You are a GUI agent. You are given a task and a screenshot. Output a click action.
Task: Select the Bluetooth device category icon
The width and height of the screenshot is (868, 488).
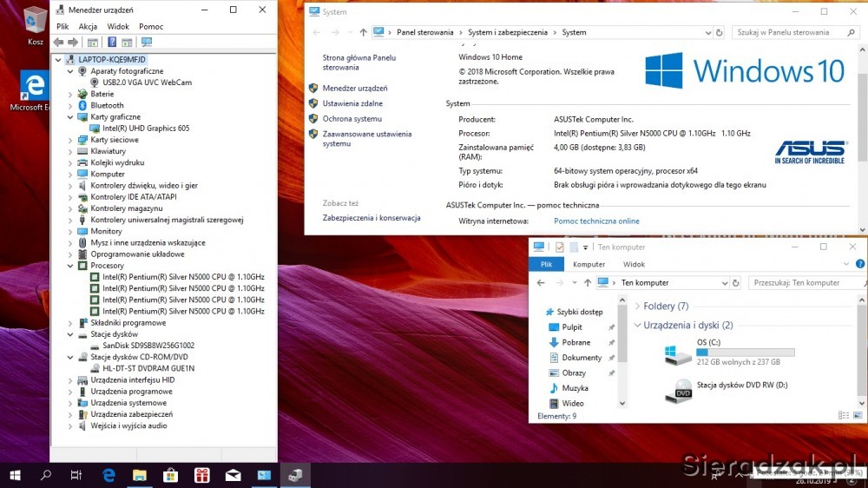pyautogui.click(x=82, y=105)
